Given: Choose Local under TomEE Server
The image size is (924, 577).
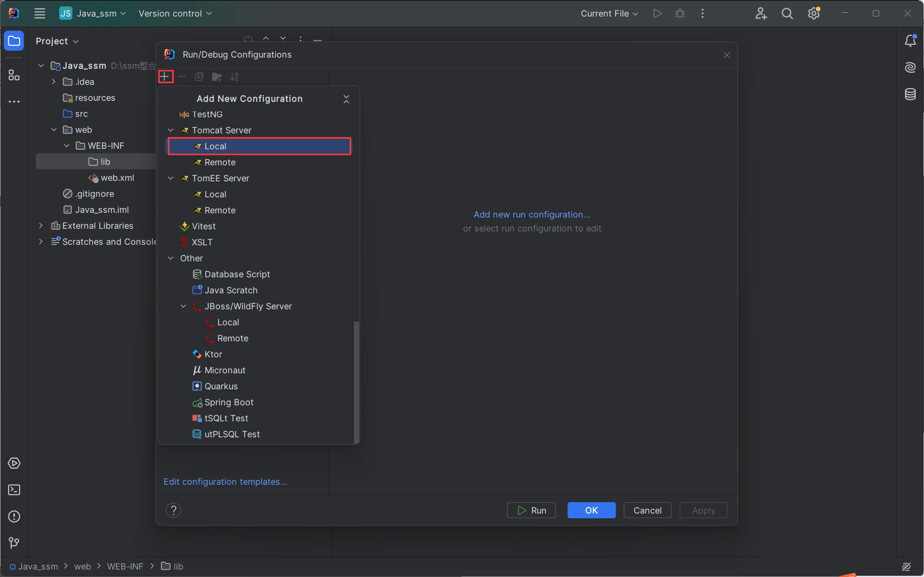Looking at the screenshot, I should (215, 195).
